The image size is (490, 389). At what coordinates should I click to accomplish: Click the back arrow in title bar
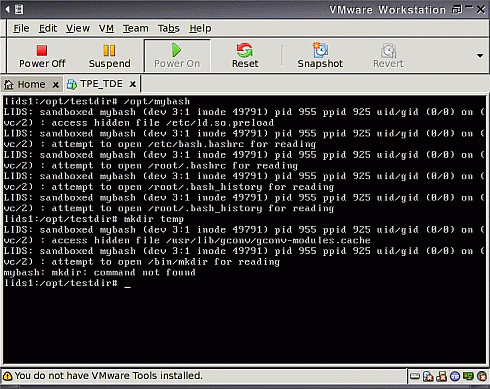pos(7,9)
